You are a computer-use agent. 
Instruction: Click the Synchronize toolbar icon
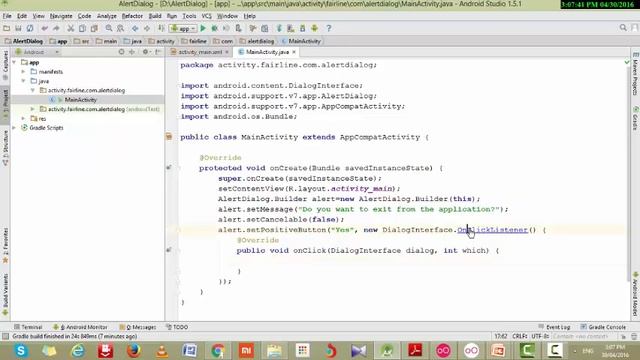coord(30,28)
